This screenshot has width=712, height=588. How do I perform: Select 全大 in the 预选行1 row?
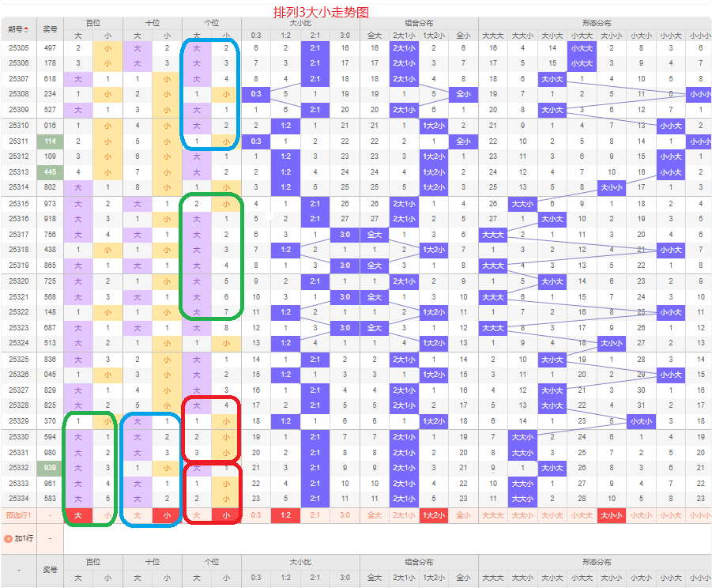[x=375, y=515]
